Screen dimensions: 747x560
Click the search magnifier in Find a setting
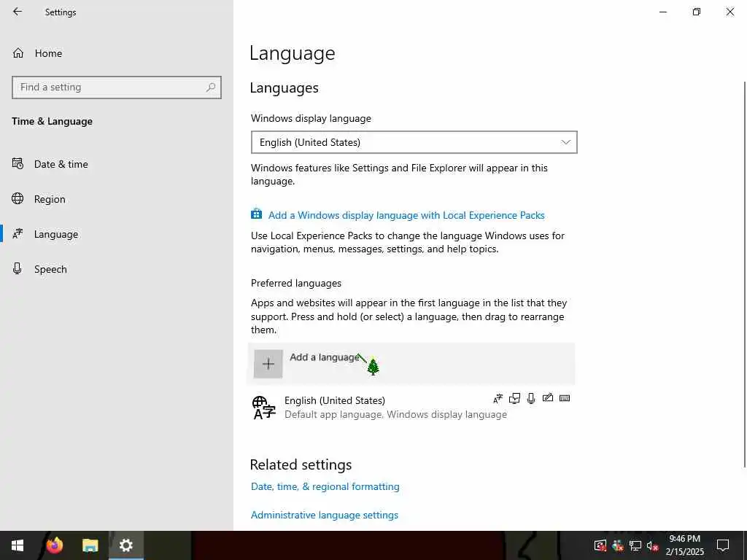pos(211,87)
